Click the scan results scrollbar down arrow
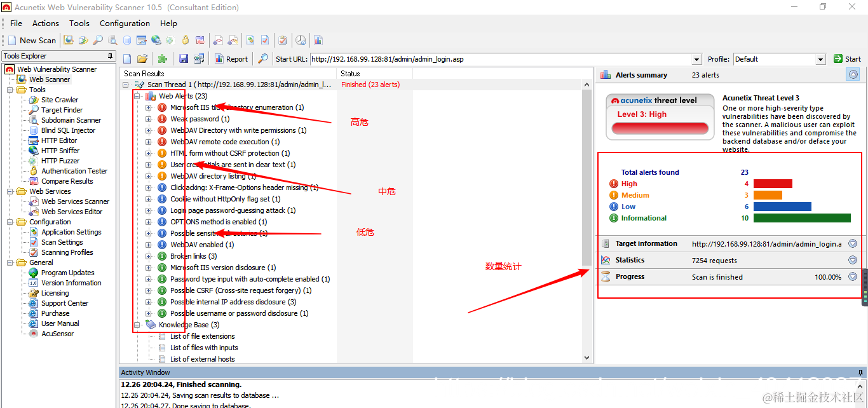The width and height of the screenshot is (868, 408). pos(587,358)
